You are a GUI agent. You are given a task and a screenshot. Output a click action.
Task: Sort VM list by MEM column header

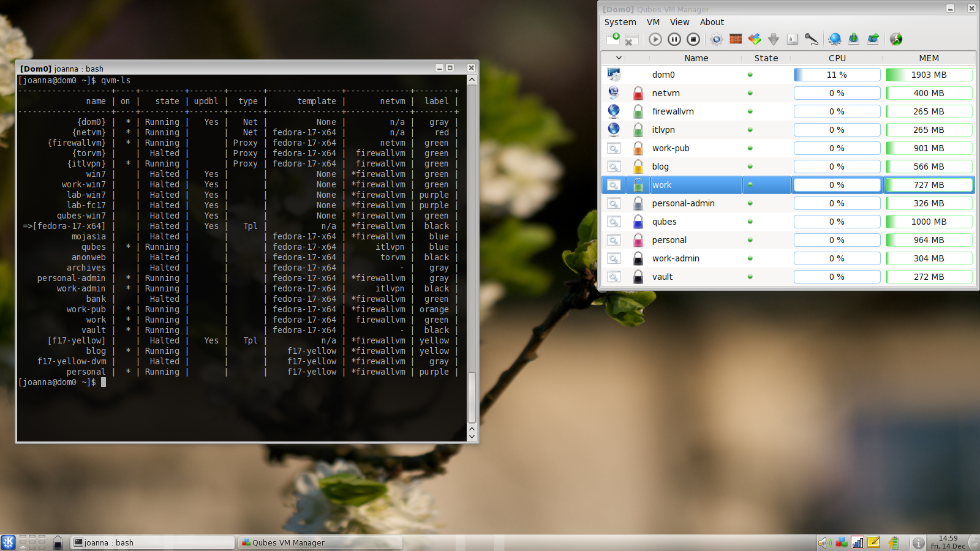(929, 58)
